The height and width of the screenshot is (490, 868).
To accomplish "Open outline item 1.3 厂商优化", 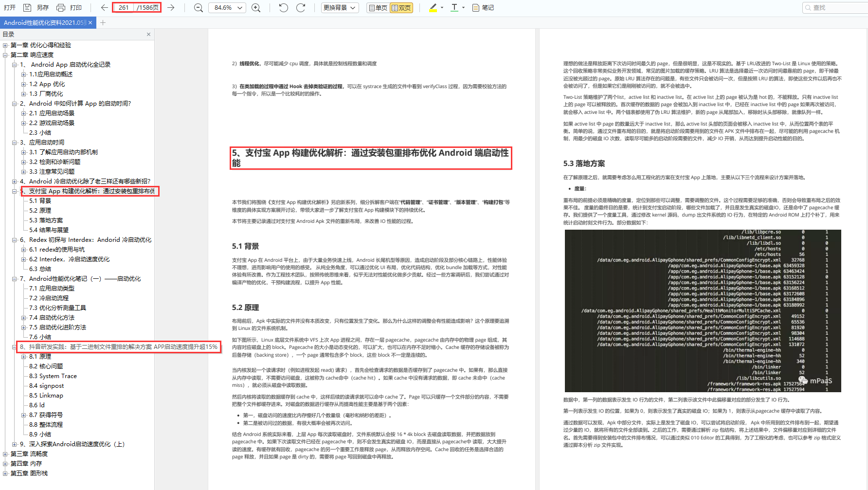I will tap(46, 94).
